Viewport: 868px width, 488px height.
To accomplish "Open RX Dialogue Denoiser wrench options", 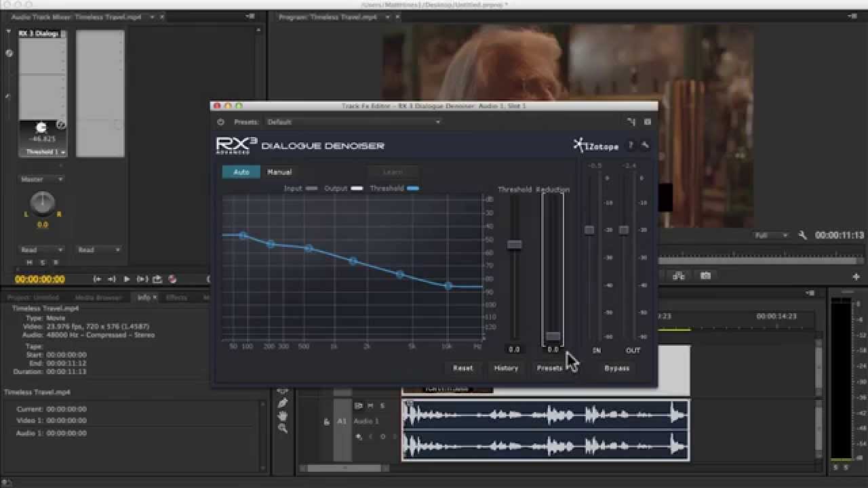I will 645,145.
